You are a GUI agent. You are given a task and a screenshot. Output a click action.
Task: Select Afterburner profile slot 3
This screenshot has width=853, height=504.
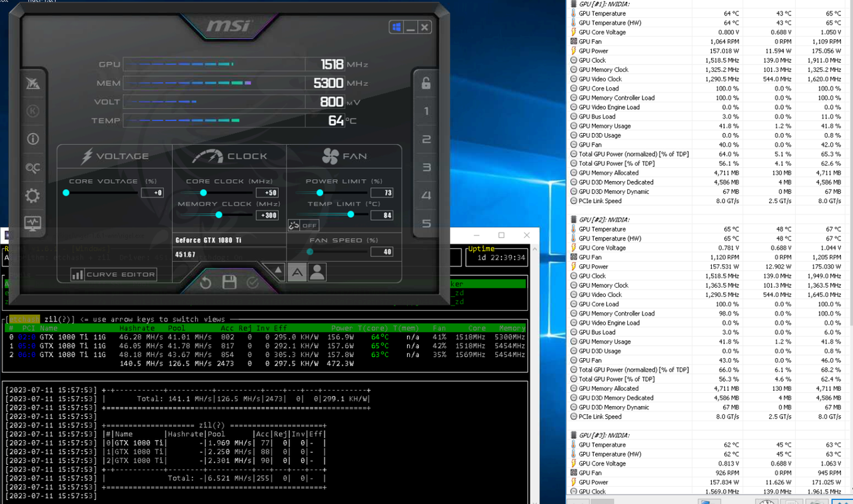(x=426, y=168)
